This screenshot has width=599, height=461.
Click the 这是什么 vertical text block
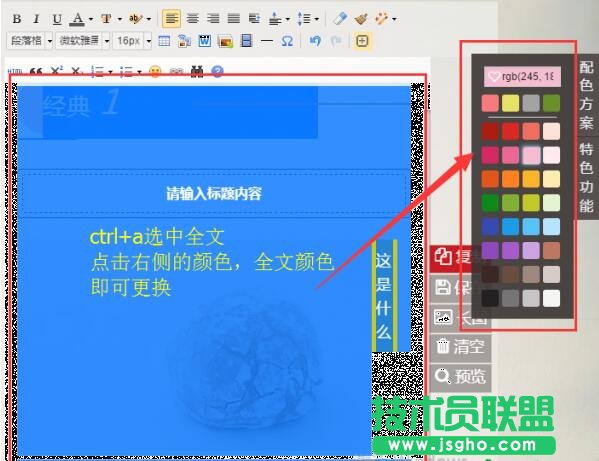pos(384,296)
